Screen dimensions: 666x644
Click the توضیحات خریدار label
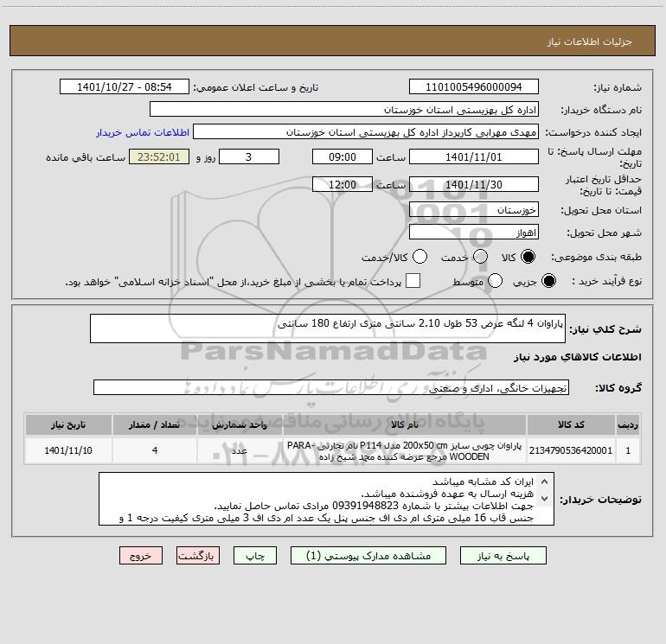(600, 500)
